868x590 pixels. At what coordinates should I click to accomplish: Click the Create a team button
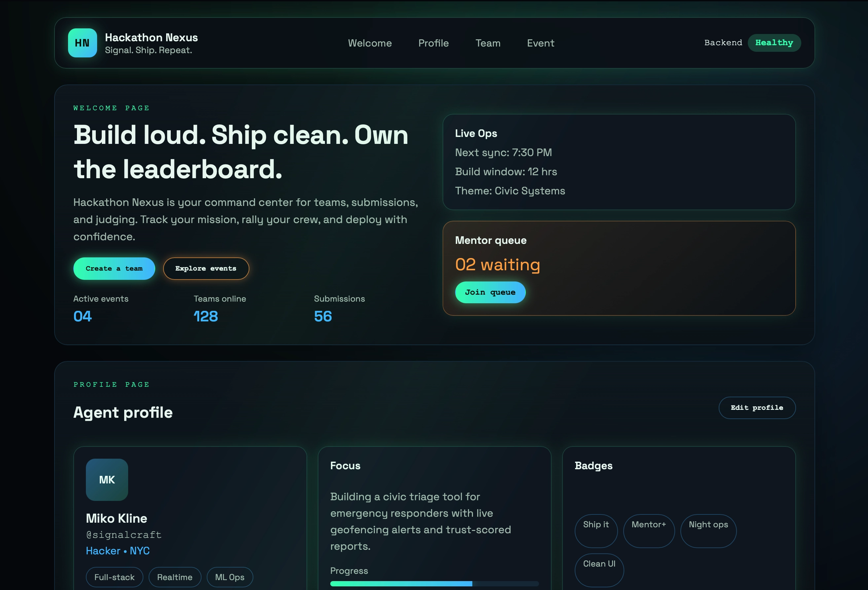114,268
